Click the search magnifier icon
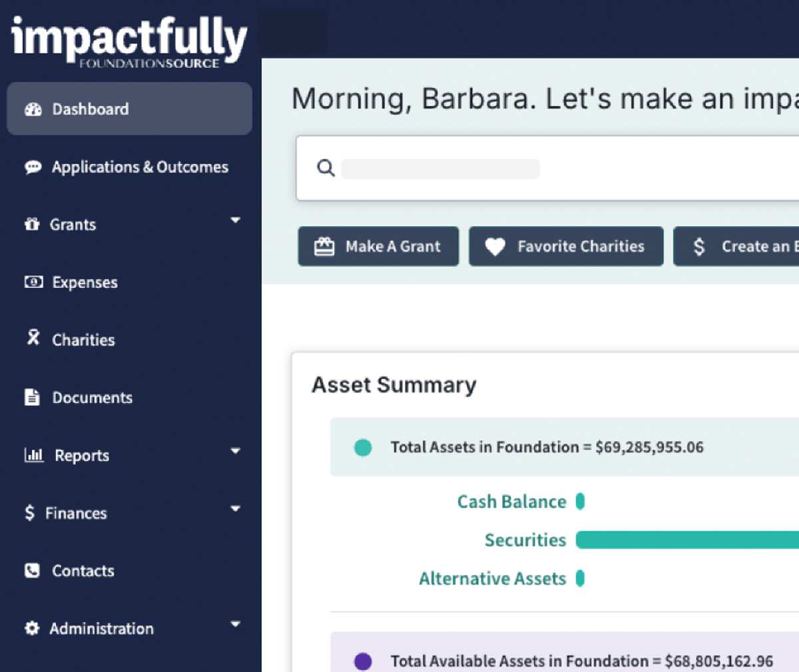 (326, 168)
